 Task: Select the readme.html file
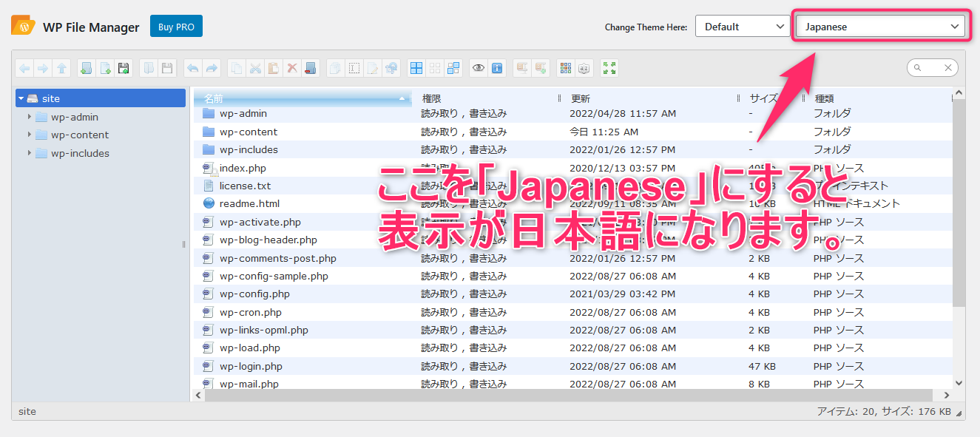[572, 203]
